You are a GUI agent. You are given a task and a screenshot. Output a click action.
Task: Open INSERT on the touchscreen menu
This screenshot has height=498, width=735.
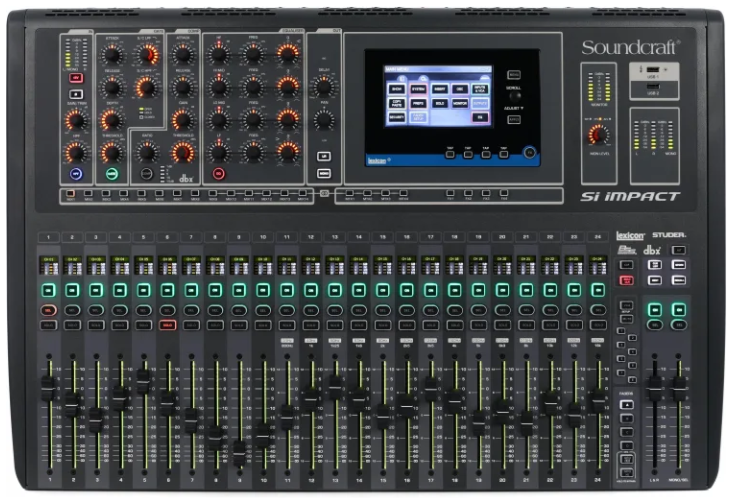click(440, 89)
